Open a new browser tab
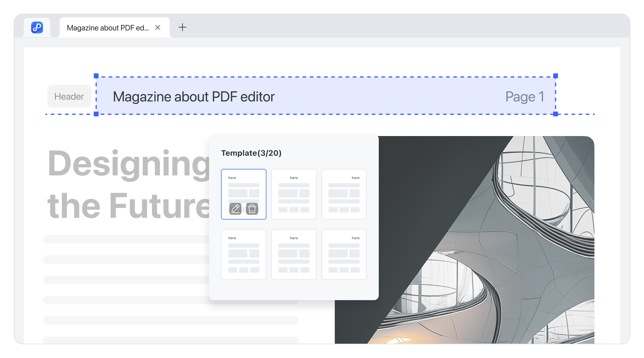 pyautogui.click(x=183, y=27)
